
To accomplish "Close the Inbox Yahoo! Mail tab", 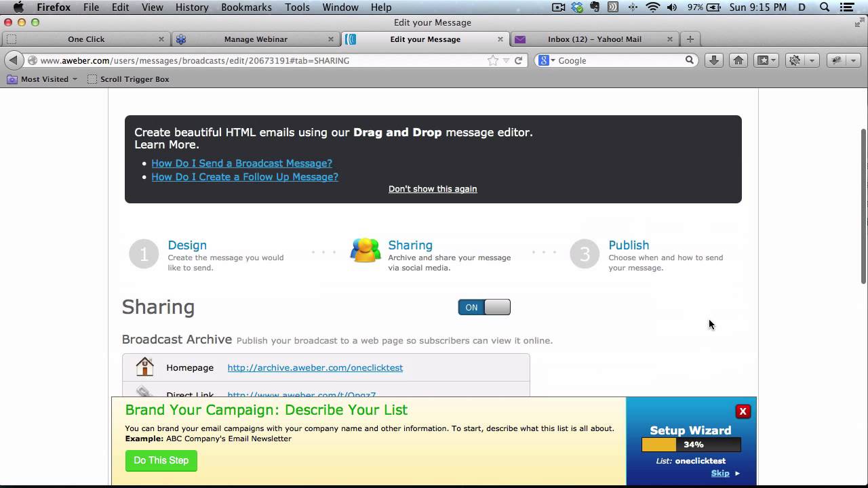I will click(x=669, y=39).
